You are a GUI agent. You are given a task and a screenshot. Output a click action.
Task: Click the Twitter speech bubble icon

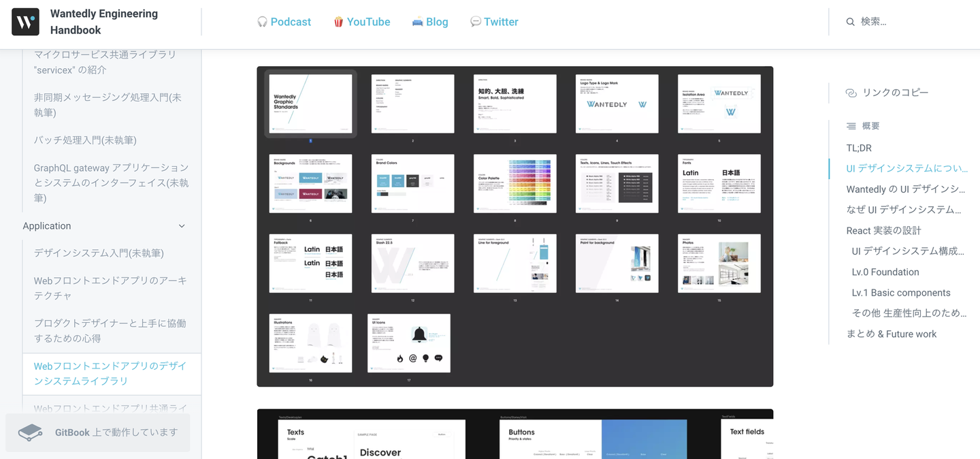[x=476, y=22]
